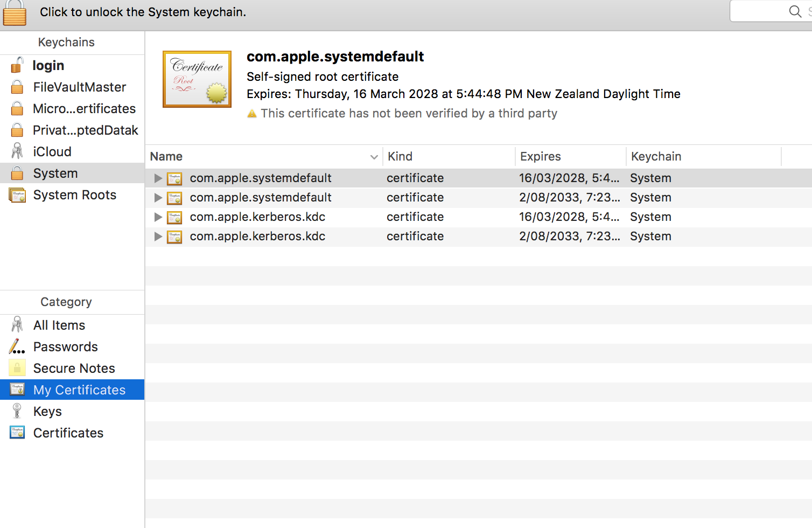Expand first com.apple.kerberos.kdc certificate row
This screenshot has height=528, width=812.
(158, 217)
